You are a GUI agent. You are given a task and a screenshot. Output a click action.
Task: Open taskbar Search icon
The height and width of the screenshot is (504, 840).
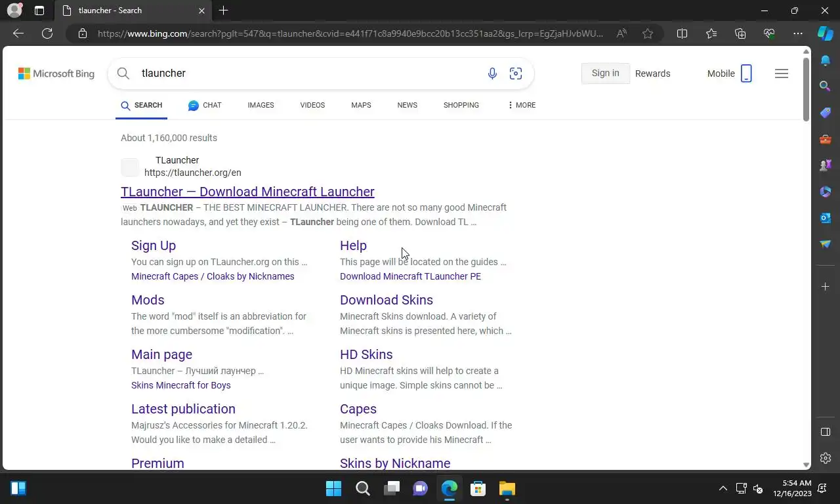[x=363, y=488]
